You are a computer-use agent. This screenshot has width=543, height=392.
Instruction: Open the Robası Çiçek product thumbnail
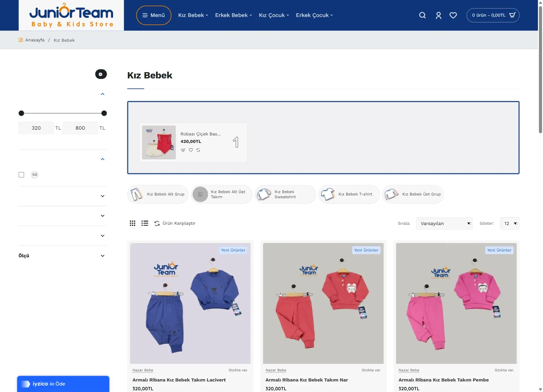(159, 143)
